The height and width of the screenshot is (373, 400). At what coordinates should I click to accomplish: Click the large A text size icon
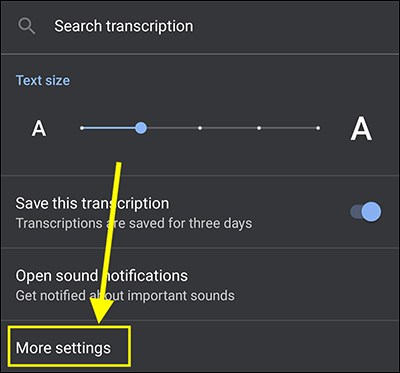361,128
